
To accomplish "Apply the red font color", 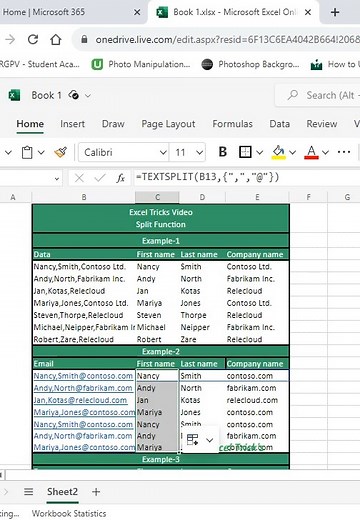I will (x=311, y=152).
